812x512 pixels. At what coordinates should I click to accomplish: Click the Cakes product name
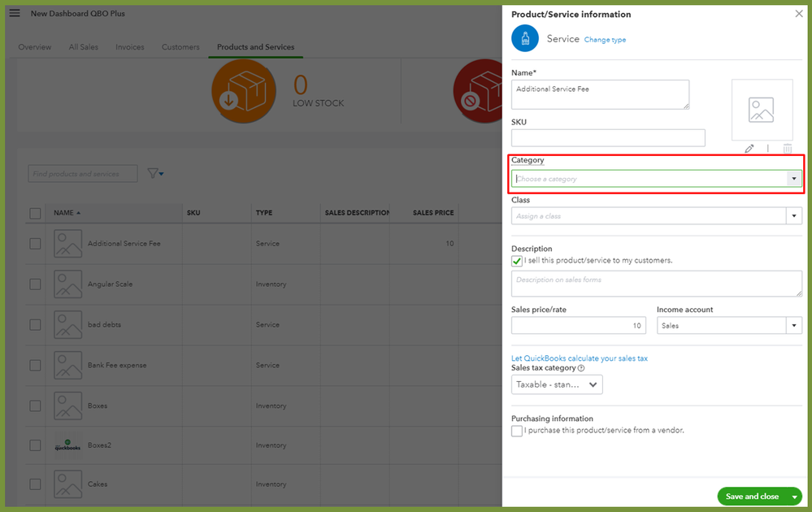[x=98, y=484]
